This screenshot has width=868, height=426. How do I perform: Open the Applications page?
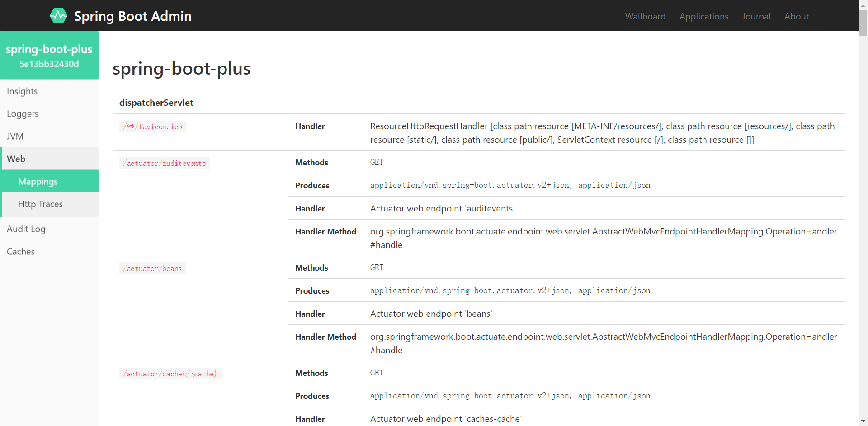(703, 16)
